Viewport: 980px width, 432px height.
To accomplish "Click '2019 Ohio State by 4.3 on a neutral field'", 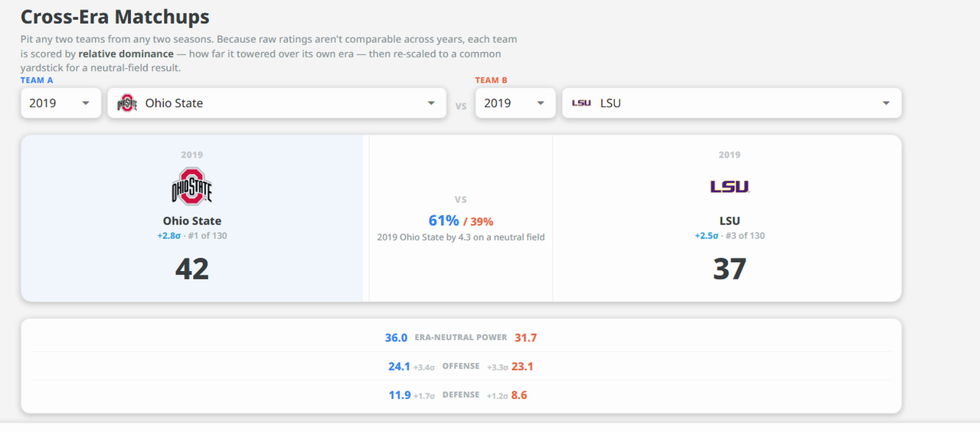I will (461, 237).
